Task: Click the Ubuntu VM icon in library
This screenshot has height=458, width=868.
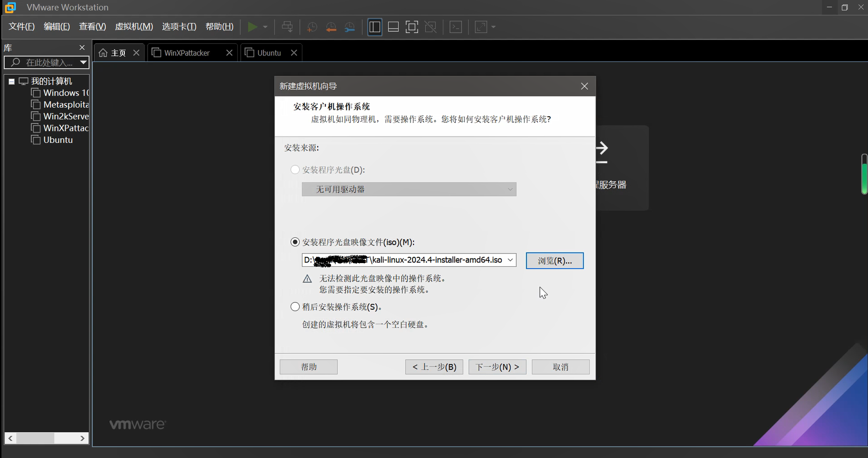Action: tap(36, 140)
